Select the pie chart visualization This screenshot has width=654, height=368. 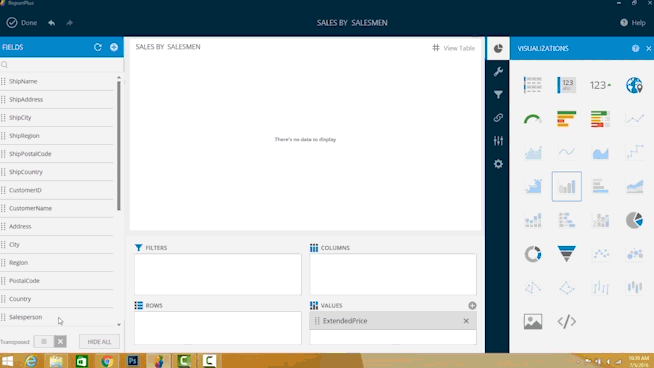634,220
